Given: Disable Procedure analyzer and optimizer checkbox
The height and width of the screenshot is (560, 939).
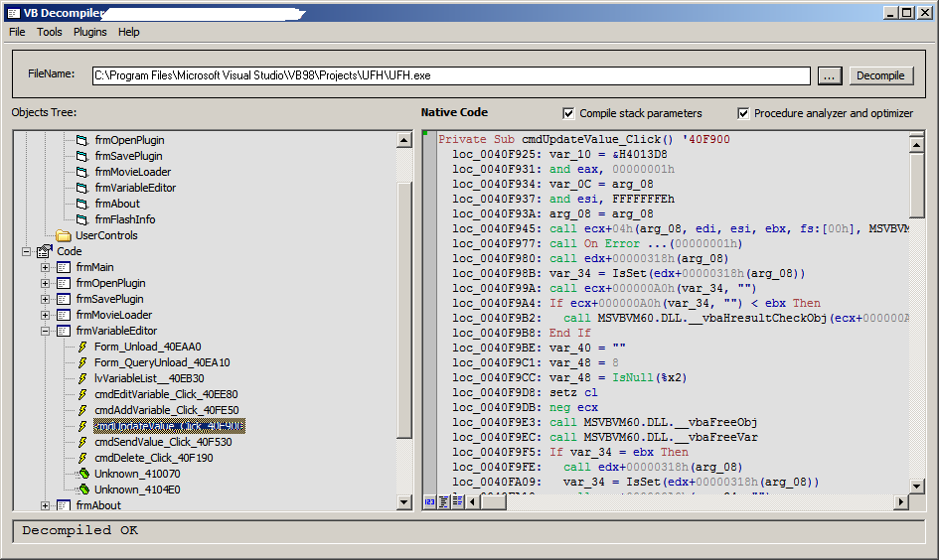Looking at the screenshot, I should tap(743, 113).
